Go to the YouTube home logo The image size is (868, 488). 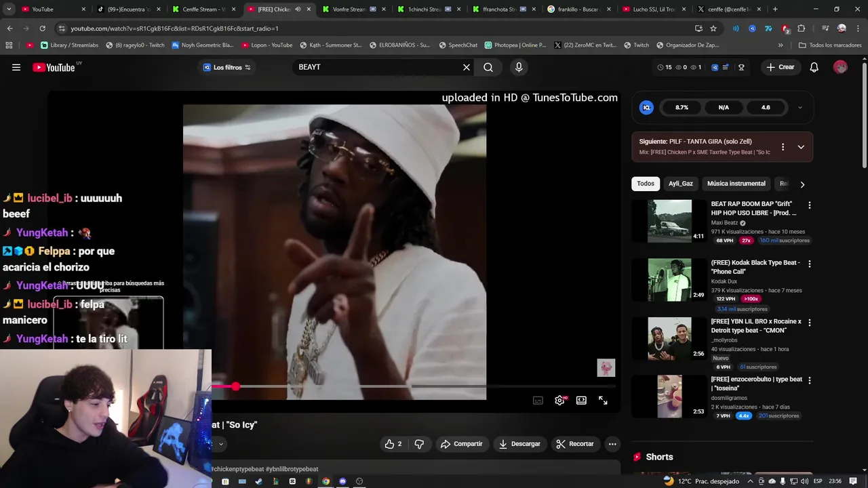[x=54, y=67]
